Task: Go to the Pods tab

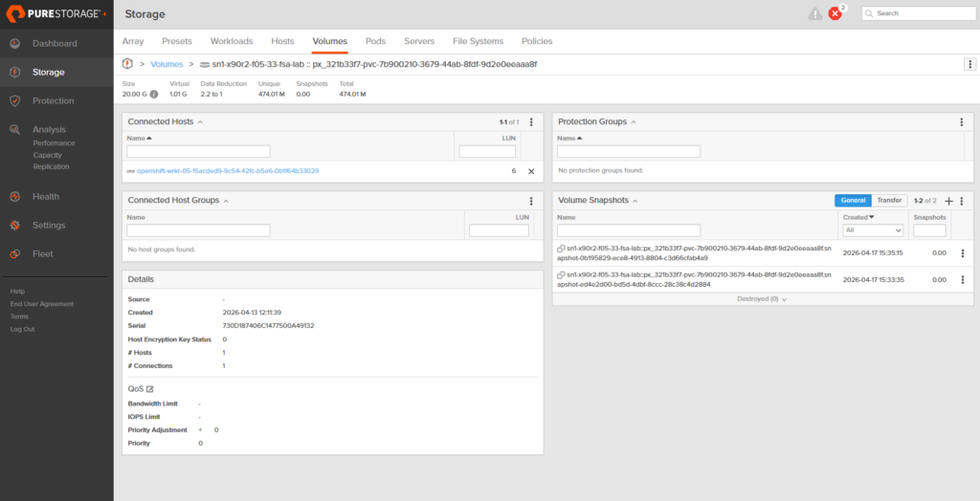Action: tap(375, 41)
